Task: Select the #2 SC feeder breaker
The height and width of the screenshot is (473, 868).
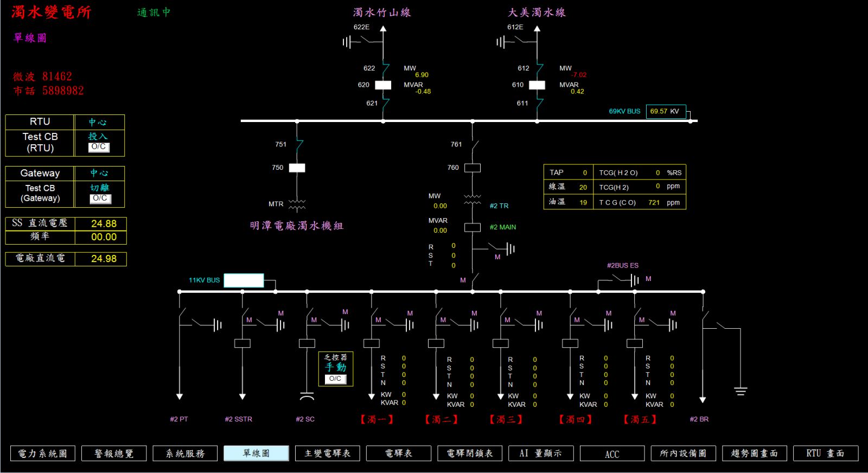Action: point(307,343)
